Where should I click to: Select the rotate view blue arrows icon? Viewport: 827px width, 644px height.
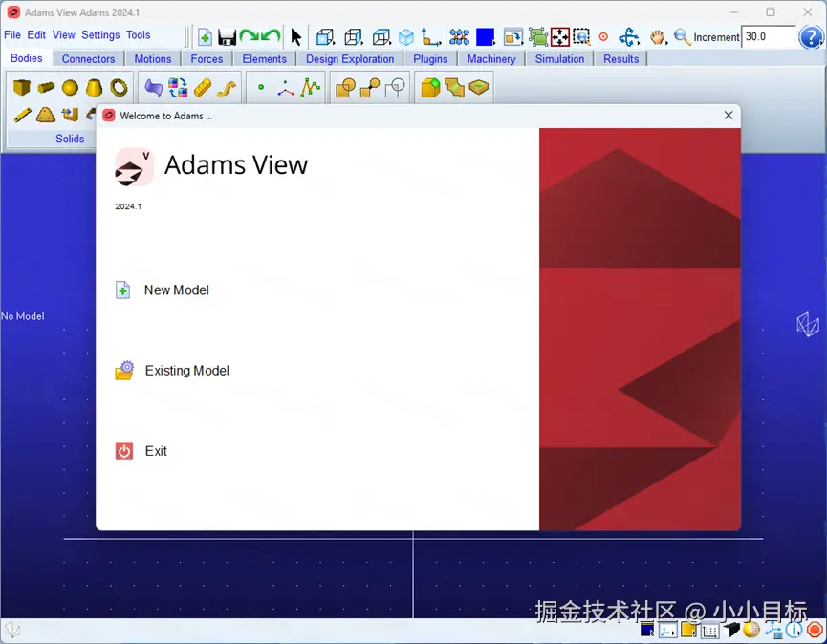click(629, 37)
